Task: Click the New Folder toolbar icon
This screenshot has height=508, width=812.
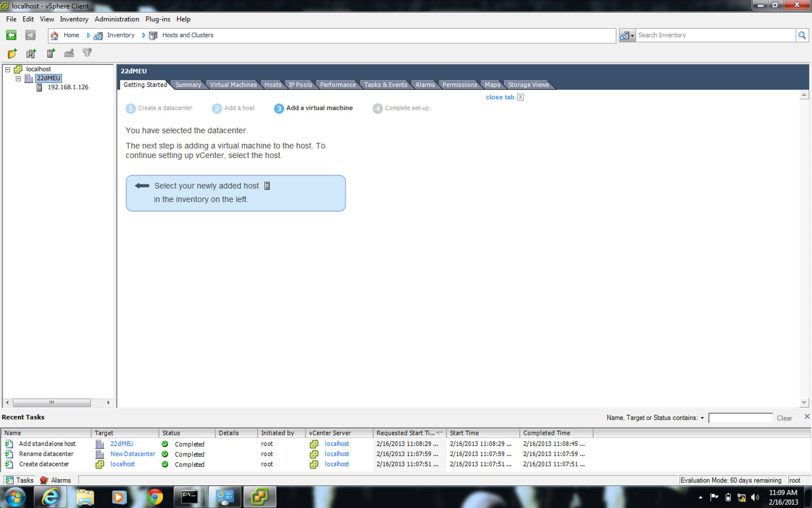Action: click(12, 53)
